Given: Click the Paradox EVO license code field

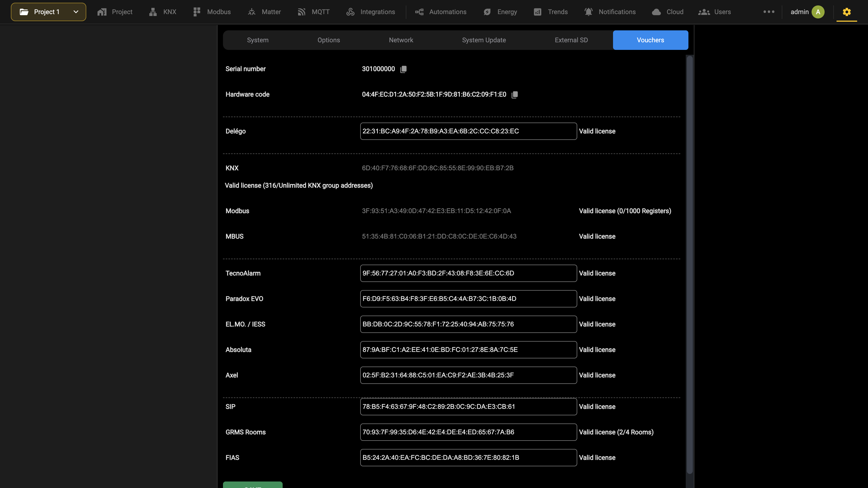Looking at the screenshot, I should tap(468, 299).
